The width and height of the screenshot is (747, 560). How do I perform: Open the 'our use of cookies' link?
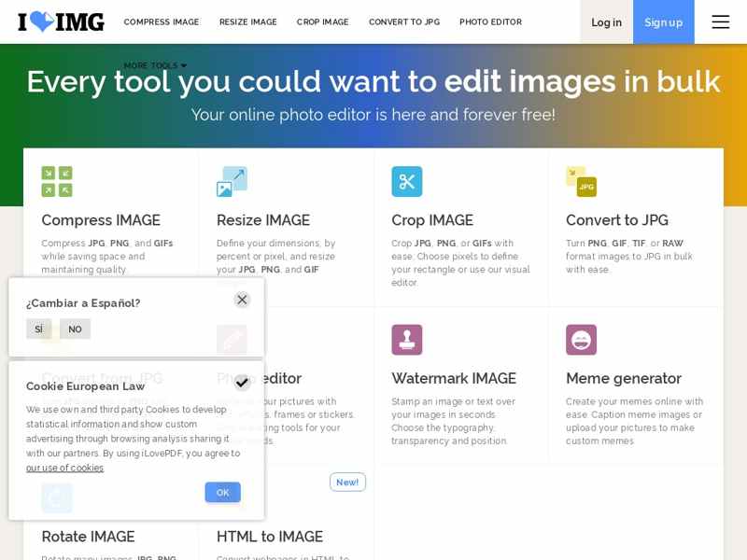[x=64, y=468]
